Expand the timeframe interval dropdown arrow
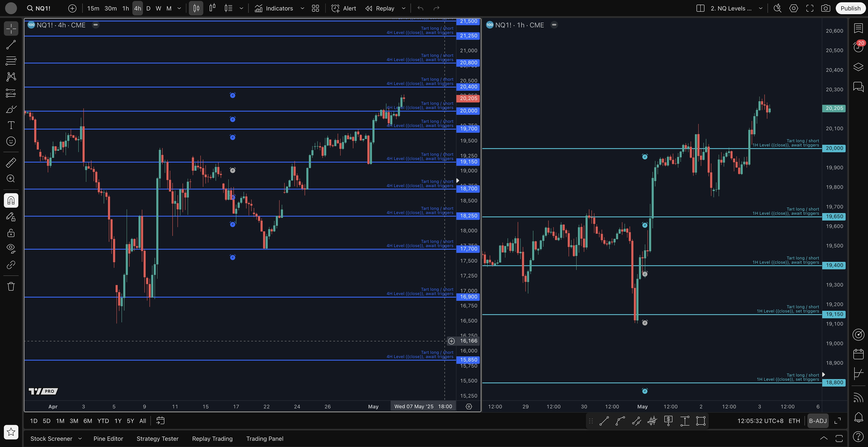This screenshot has width=868, height=447. (179, 8)
